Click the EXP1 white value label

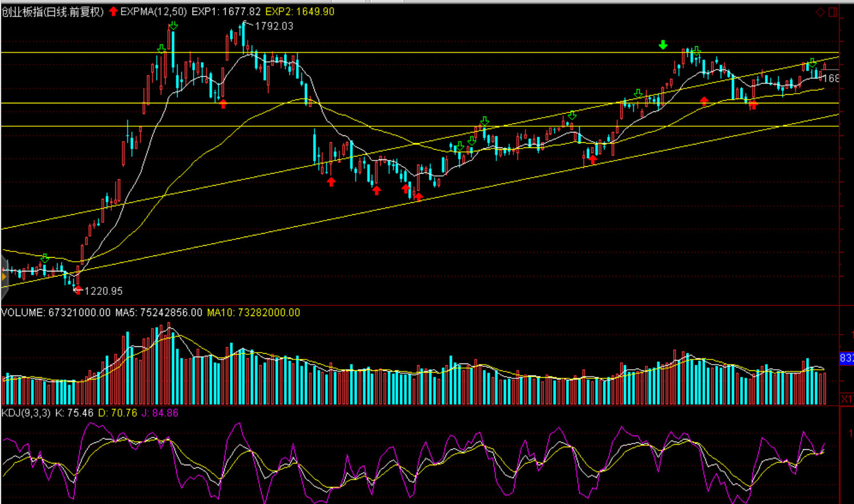[226, 11]
